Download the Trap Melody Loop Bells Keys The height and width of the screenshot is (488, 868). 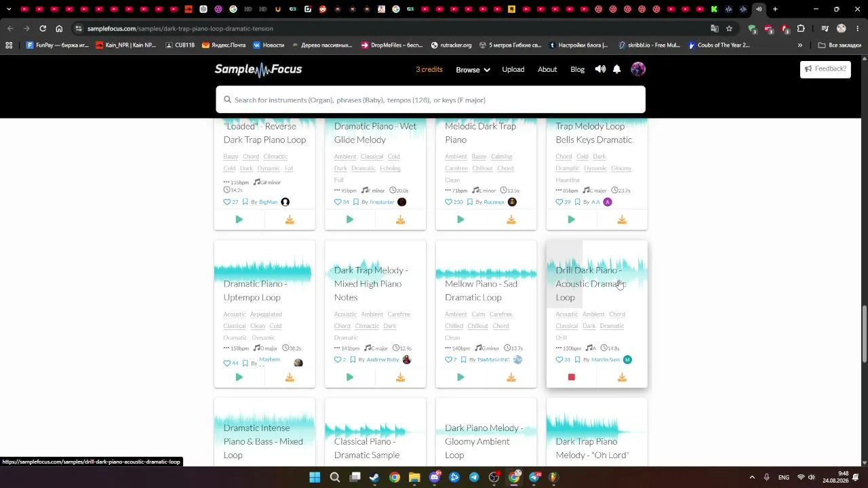[x=622, y=220]
